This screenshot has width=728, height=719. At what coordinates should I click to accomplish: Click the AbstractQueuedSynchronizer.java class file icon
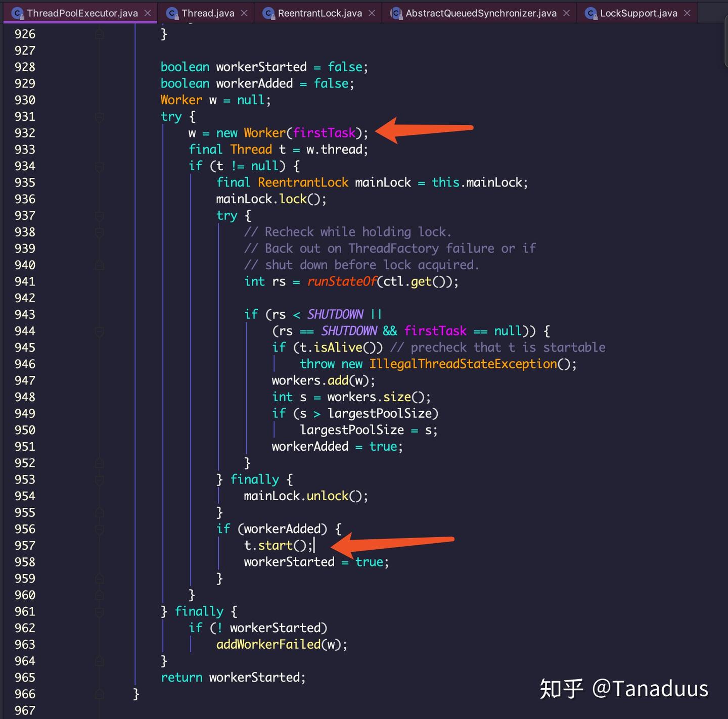[x=396, y=13]
